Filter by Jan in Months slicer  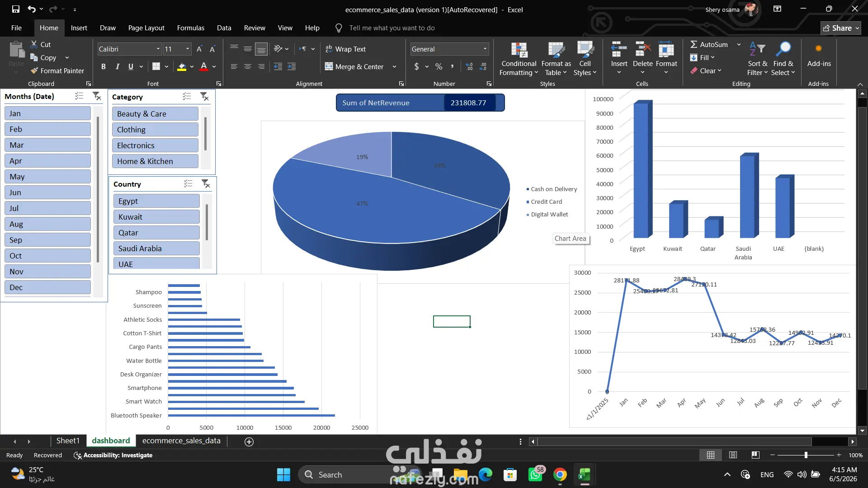click(x=47, y=113)
